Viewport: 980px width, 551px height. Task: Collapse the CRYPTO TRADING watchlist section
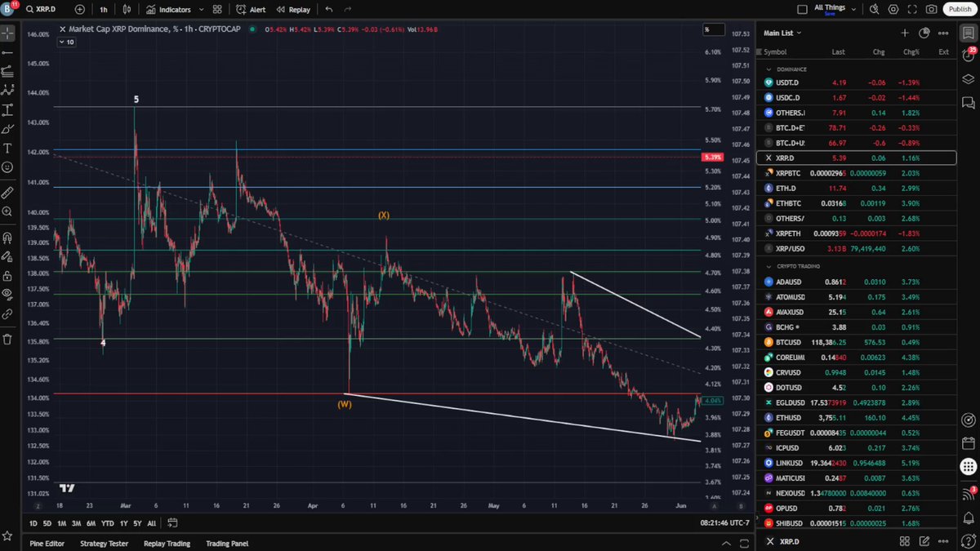(x=768, y=267)
